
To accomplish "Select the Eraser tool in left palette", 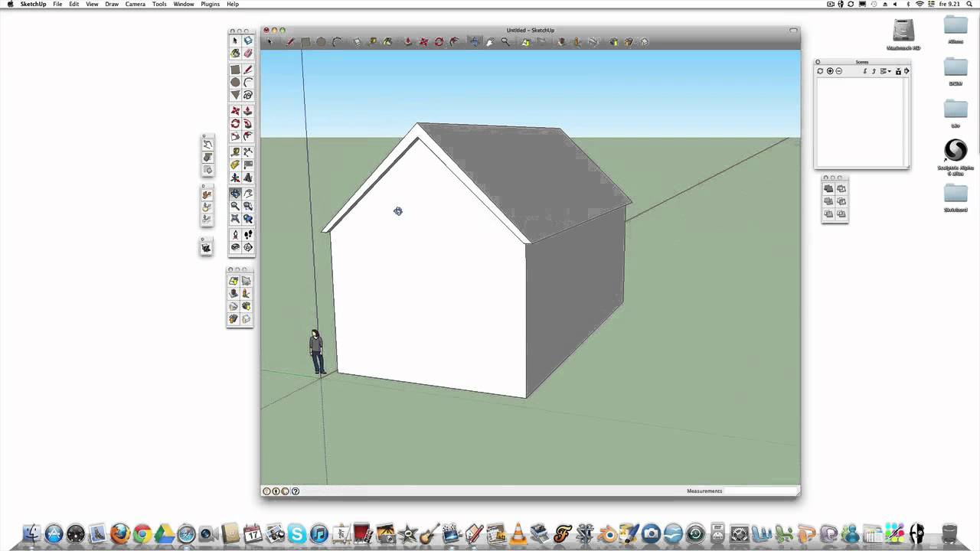I will pyautogui.click(x=247, y=53).
